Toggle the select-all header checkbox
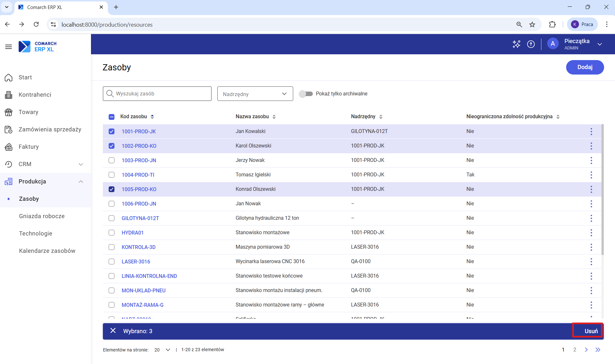Screen dimensions: 615x364 (112, 117)
